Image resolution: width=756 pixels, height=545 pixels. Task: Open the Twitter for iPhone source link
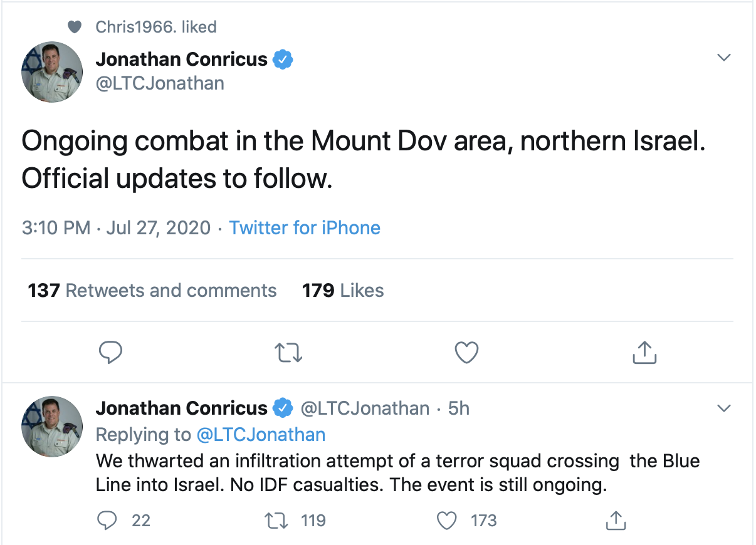305,227
